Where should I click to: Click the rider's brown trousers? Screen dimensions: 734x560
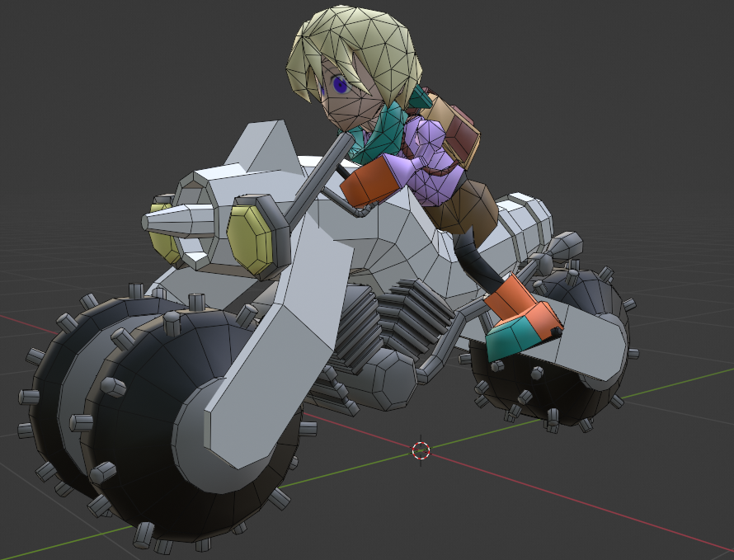tap(468, 208)
